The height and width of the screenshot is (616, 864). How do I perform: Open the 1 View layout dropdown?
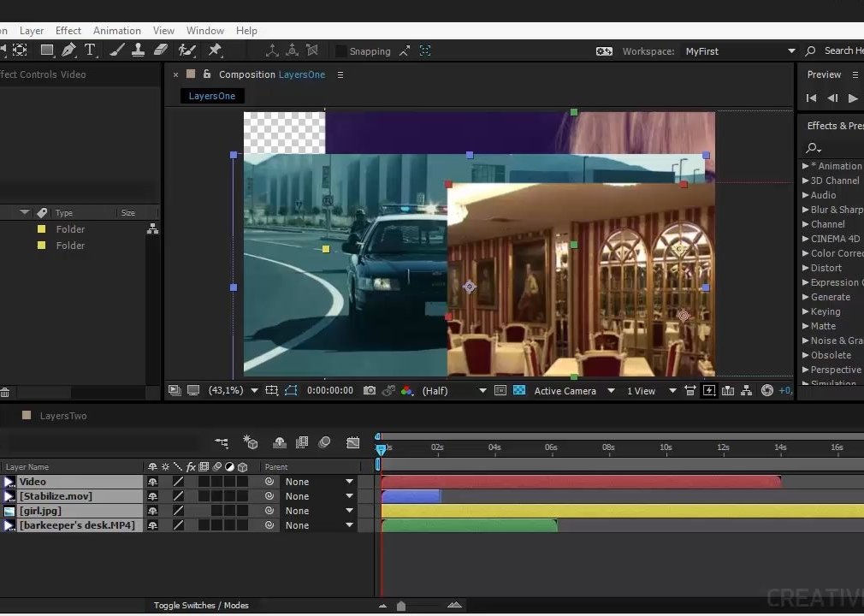651,391
